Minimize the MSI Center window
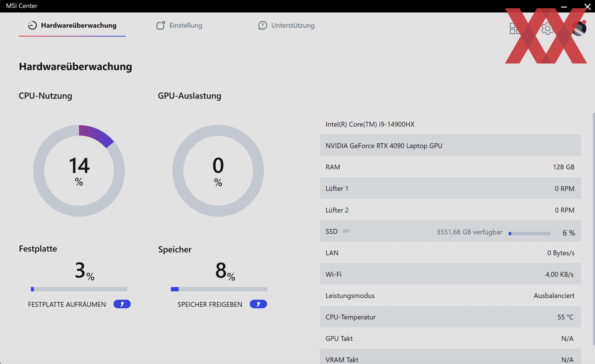Image resolution: width=595 pixels, height=364 pixels. [564, 7]
